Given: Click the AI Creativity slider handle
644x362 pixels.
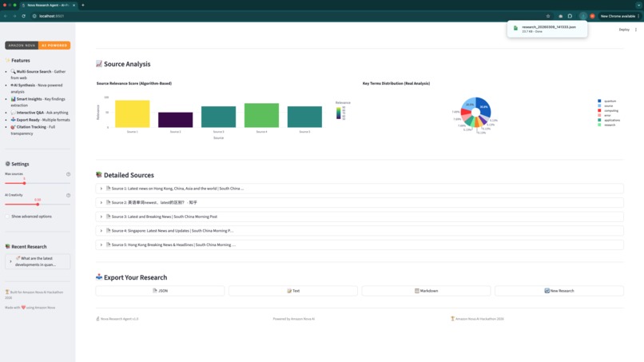Looking at the screenshot, I should 38,205.
